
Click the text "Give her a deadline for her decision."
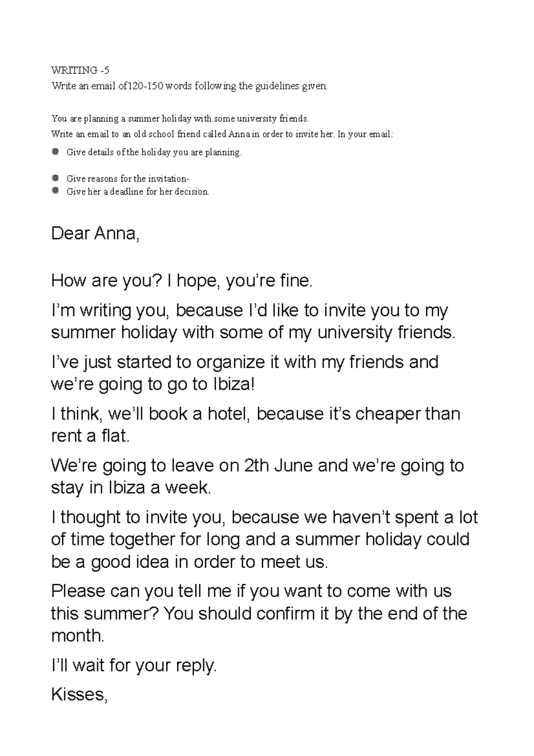click(138, 192)
